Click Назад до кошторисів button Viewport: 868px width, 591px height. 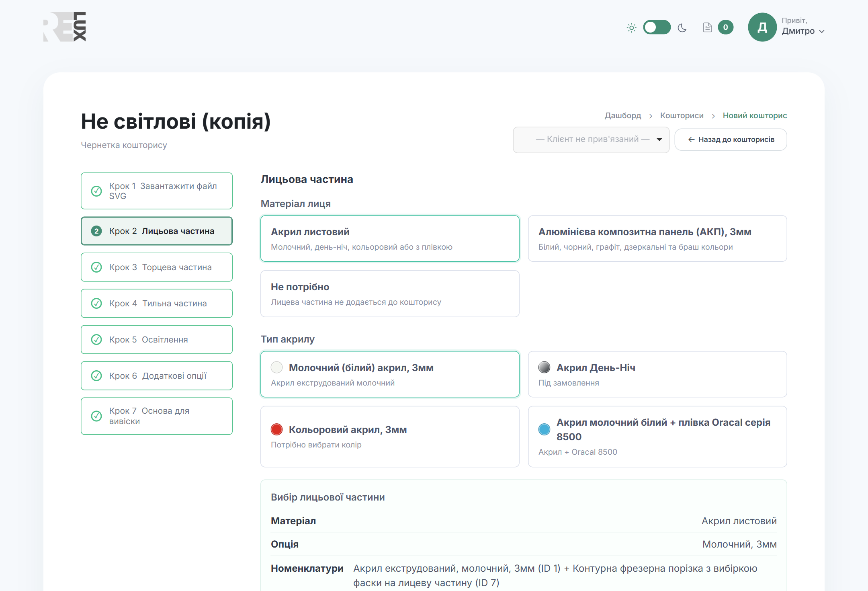731,140
